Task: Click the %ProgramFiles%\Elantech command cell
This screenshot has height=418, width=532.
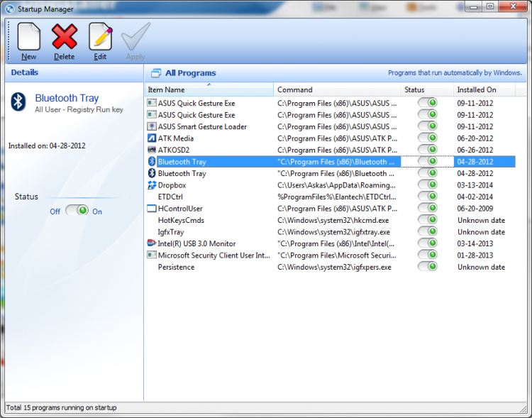Action: (x=337, y=197)
